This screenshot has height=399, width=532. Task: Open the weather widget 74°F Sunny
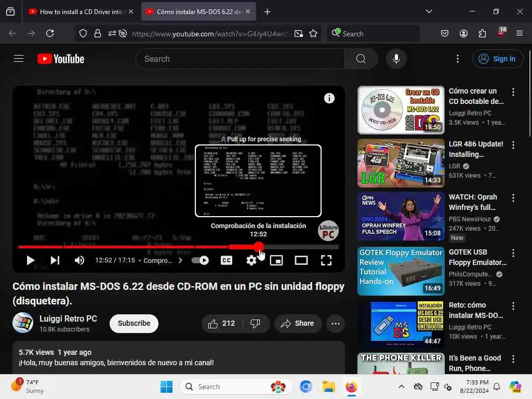[x=27, y=387]
